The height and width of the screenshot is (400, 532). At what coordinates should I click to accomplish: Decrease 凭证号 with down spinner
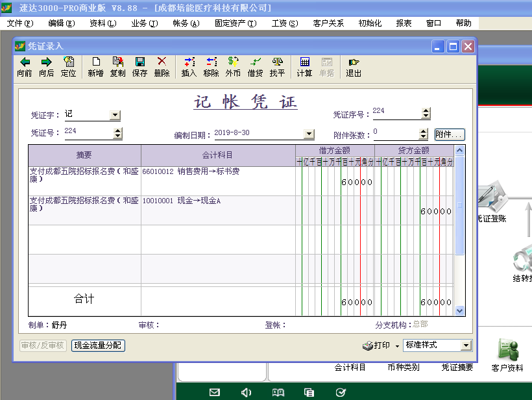(x=117, y=136)
